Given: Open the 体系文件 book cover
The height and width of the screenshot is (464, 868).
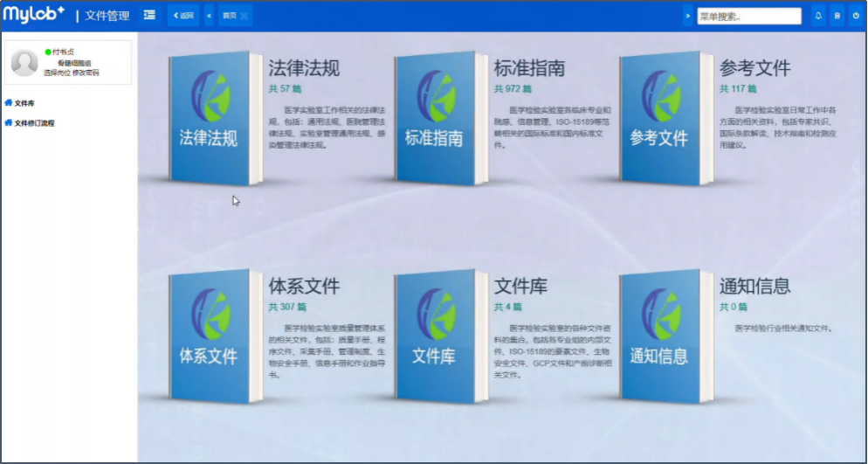Looking at the screenshot, I should (215, 336).
